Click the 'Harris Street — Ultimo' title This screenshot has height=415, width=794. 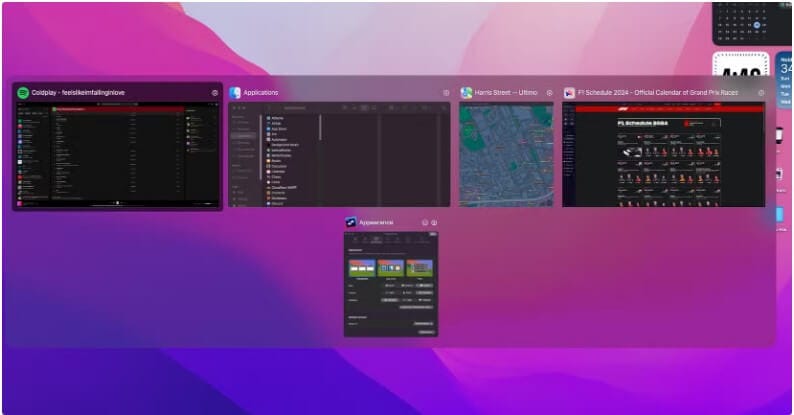(506, 93)
